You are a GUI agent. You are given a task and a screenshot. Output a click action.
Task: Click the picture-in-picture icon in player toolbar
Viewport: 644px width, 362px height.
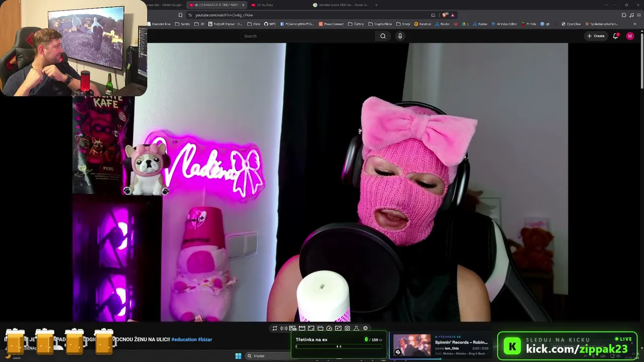point(311,328)
